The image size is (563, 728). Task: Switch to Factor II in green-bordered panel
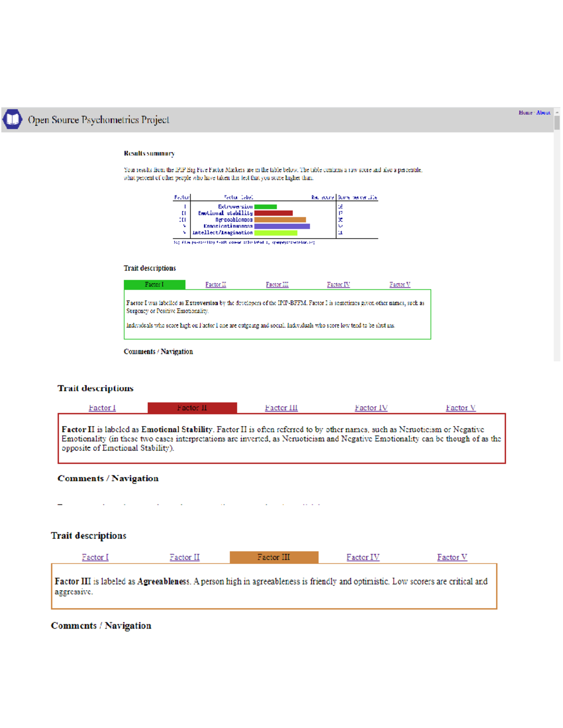[215, 285]
